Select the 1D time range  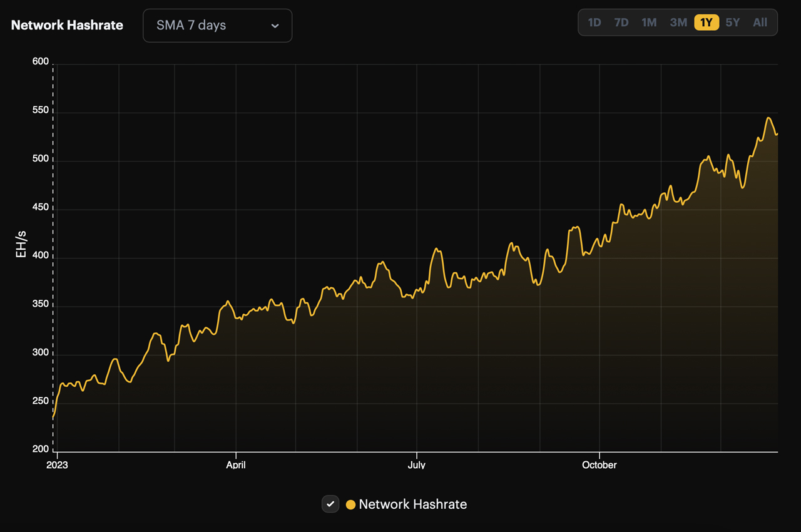click(594, 23)
